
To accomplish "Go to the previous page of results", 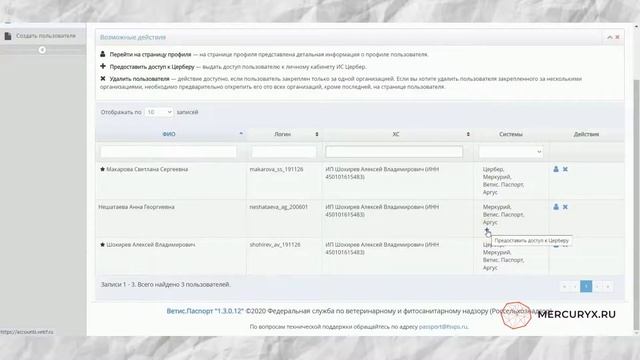I will point(575,286).
